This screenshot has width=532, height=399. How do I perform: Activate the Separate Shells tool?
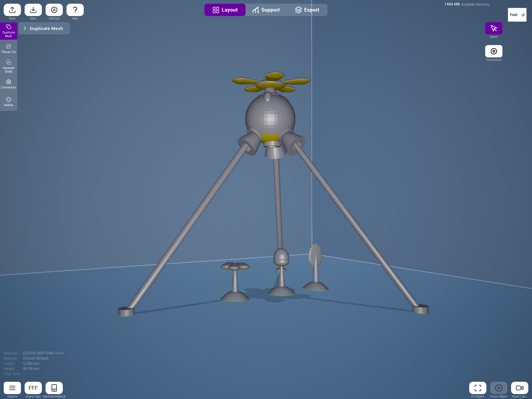[9, 66]
